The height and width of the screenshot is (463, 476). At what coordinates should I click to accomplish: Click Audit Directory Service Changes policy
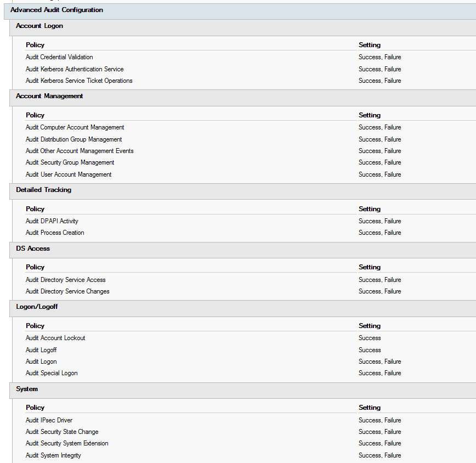67,292
